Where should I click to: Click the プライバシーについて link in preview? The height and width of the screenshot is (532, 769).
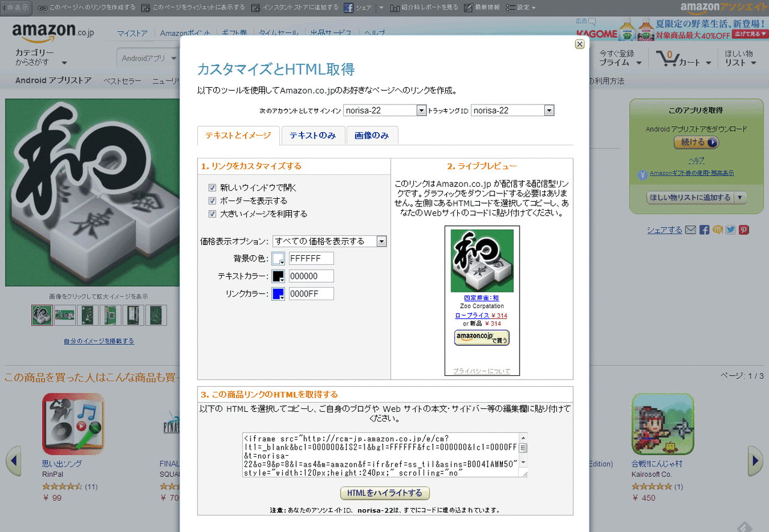482,371
